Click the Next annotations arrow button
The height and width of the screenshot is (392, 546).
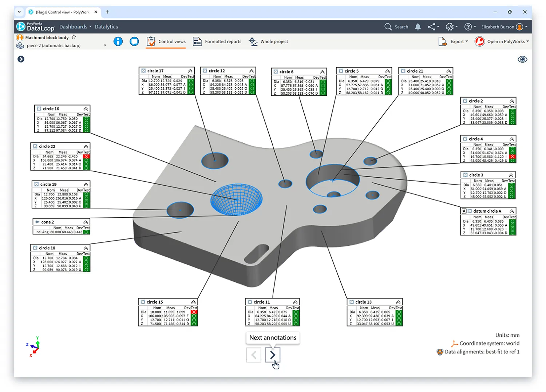(272, 355)
